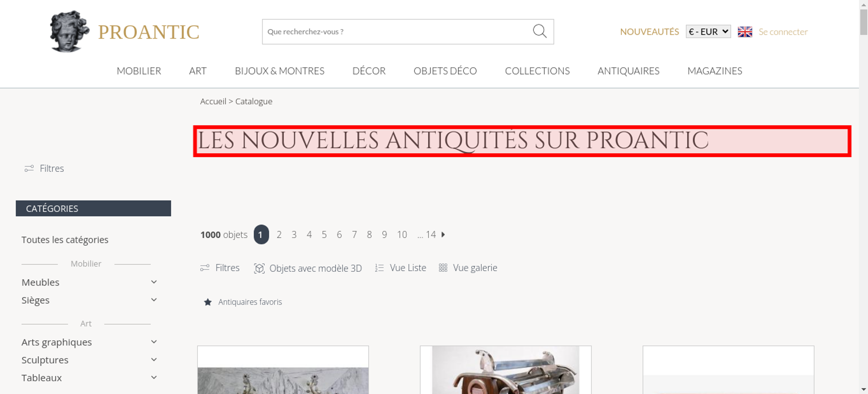The width and height of the screenshot is (868, 394).
Task: Open the EUR currency dropdown
Action: click(708, 32)
